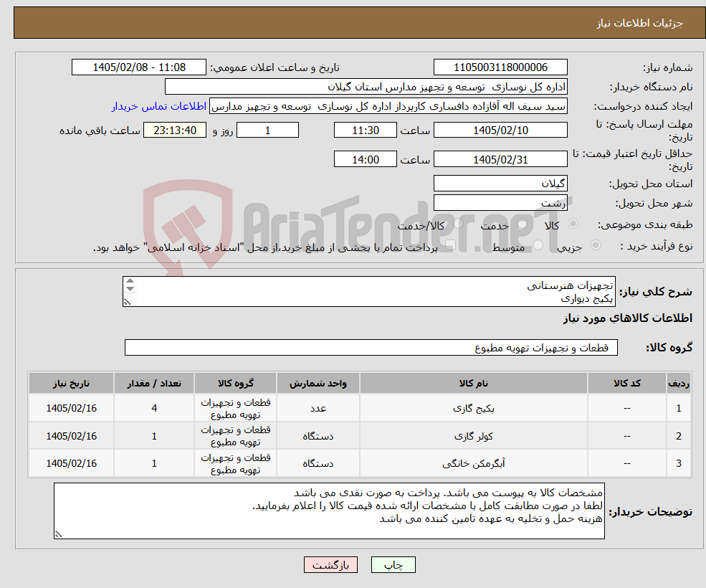Click the announcement date field 1405/02/08 - 11:08
706x588 pixels.
point(138,67)
